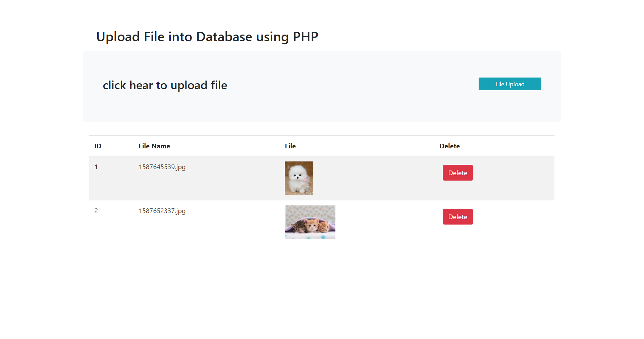Screen dimensions: 644x339
Task: Click the page title 'Upload File into Database using PHP'
Action: 207,37
